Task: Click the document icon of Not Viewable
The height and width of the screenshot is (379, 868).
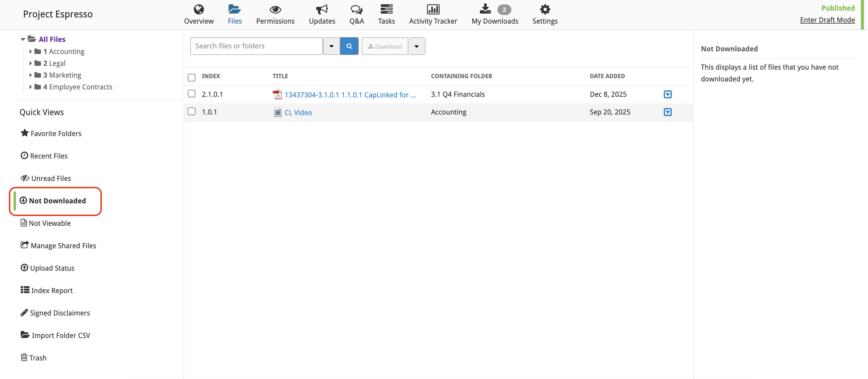Action: tap(24, 223)
